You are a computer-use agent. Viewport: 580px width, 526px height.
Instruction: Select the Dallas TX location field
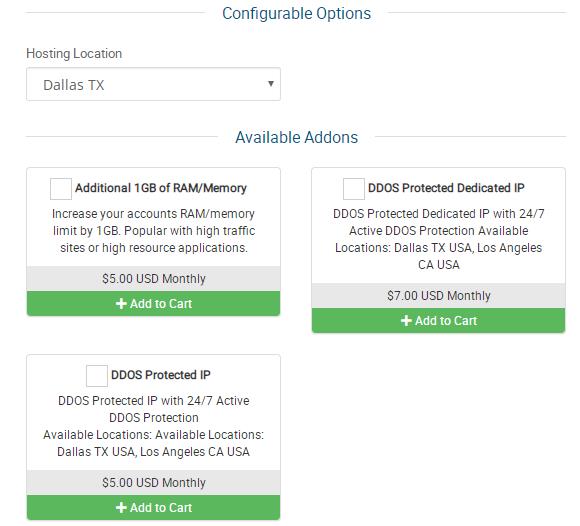click(x=154, y=84)
